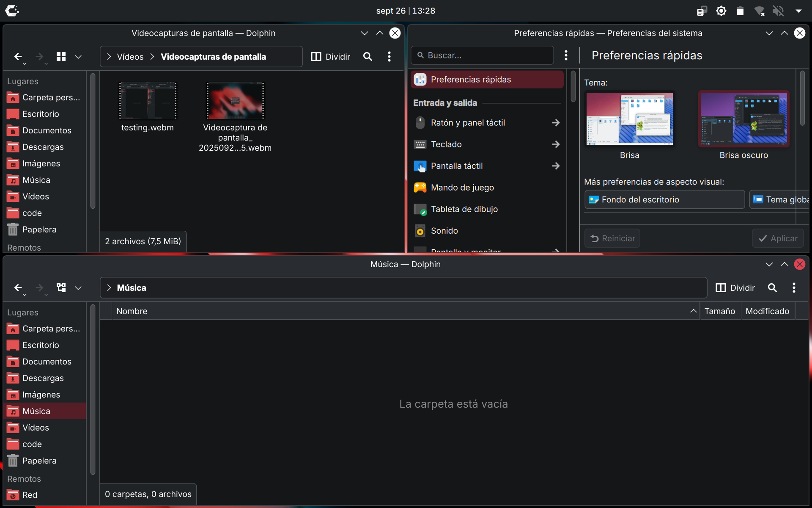Open Documentos in the Música window sidebar
Viewport: 812px width, 508px height.
pyautogui.click(x=44, y=362)
